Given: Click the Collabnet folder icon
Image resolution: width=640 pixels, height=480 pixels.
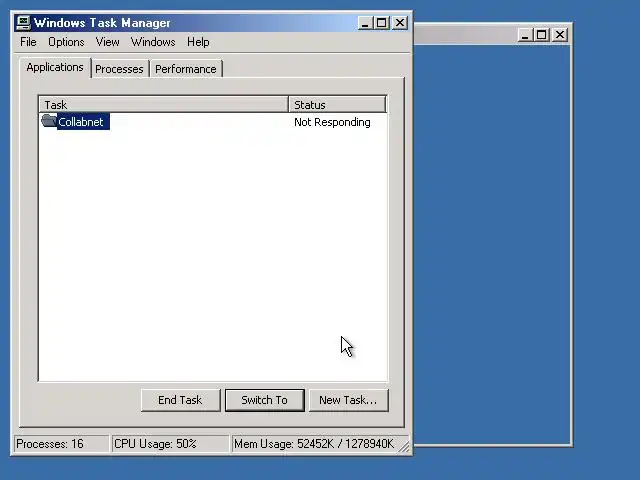Looking at the screenshot, I should pyautogui.click(x=49, y=120).
